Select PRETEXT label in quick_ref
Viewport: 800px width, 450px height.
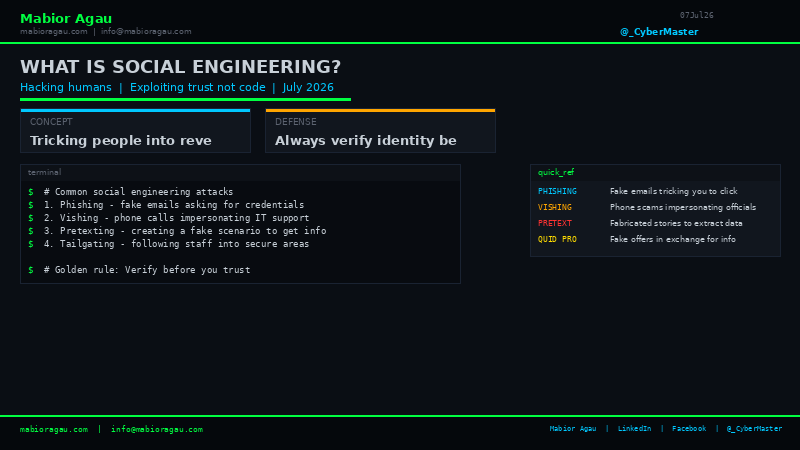click(555, 223)
